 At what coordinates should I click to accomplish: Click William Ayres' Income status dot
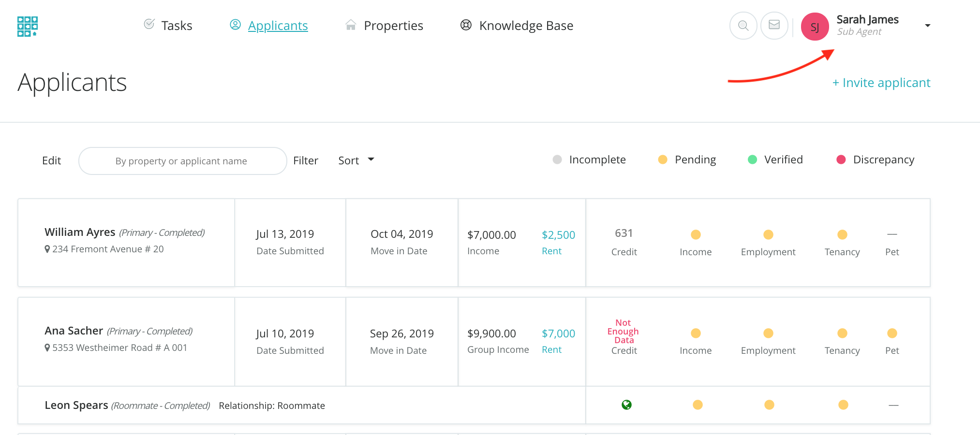tap(696, 234)
